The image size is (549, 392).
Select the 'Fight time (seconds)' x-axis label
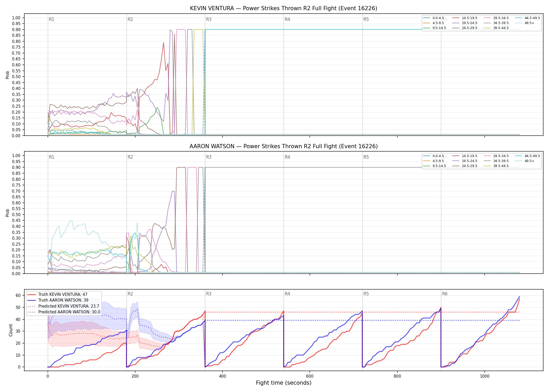(x=284, y=383)
